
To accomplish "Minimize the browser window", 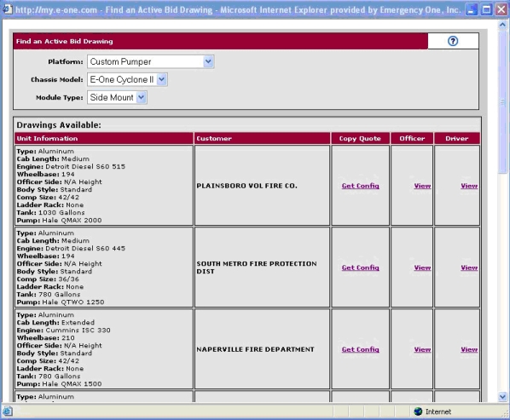I will pyautogui.click(x=472, y=9).
